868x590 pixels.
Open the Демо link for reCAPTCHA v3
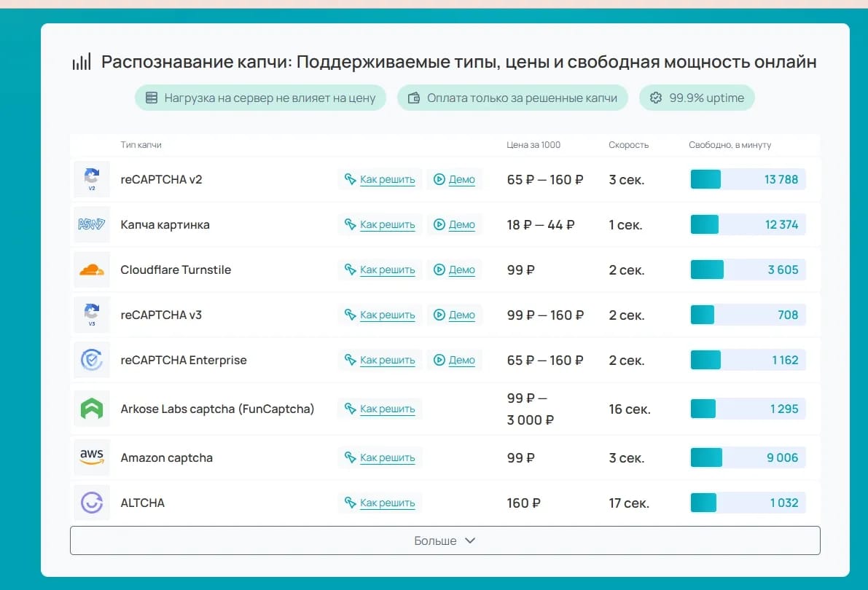pyautogui.click(x=461, y=315)
